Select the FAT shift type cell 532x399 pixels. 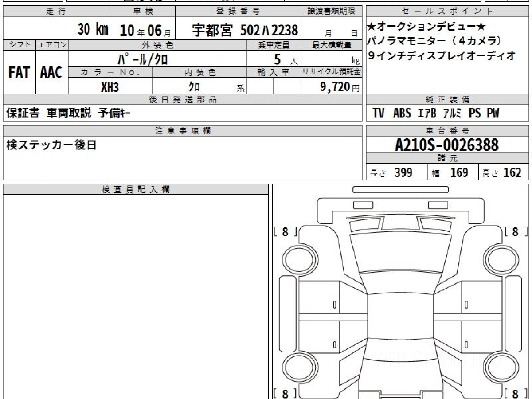coord(19,72)
